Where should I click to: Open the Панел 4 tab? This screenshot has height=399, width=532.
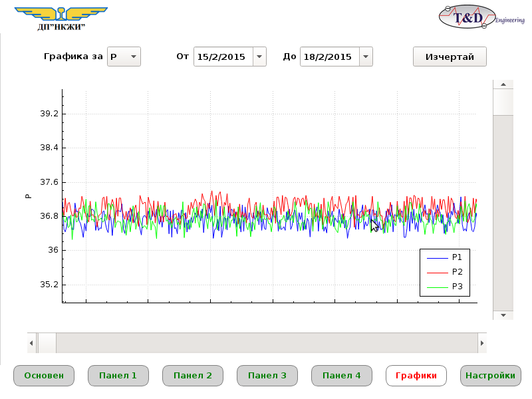pyautogui.click(x=341, y=376)
